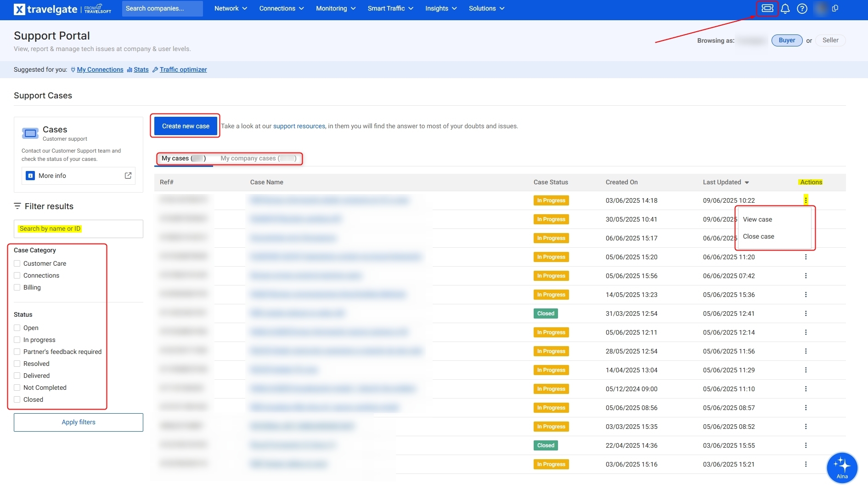The height and width of the screenshot is (490, 868).
Task: Switch to My company cases tab
Action: (259, 158)
